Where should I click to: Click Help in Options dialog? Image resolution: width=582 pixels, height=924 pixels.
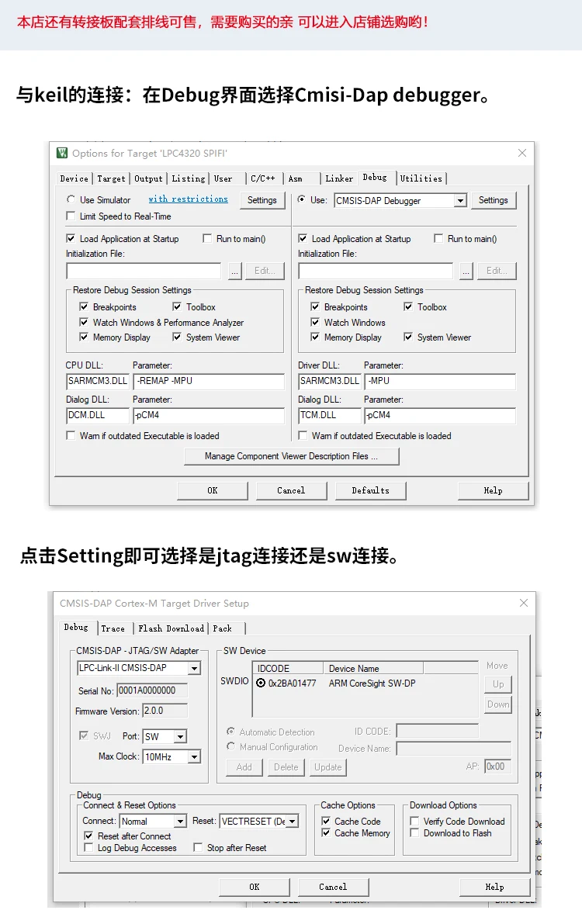click(x=493, y=490)
